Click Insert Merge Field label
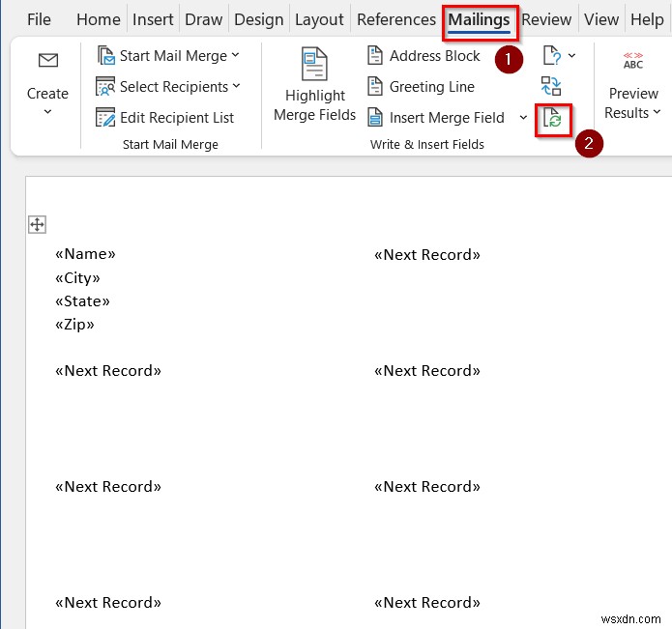The width and height of the screenshot is (672, 629). (x=447, y=118)
